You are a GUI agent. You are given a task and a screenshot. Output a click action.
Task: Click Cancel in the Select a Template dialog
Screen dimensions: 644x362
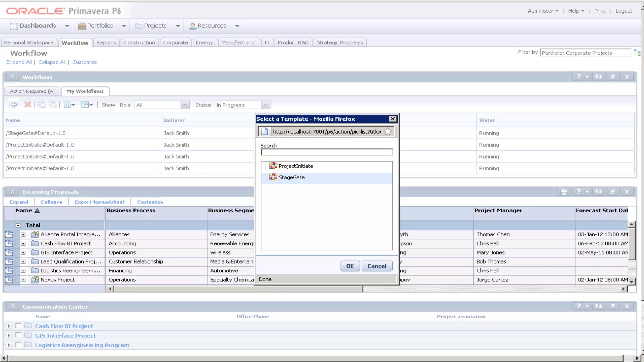[x=377, y=266]
